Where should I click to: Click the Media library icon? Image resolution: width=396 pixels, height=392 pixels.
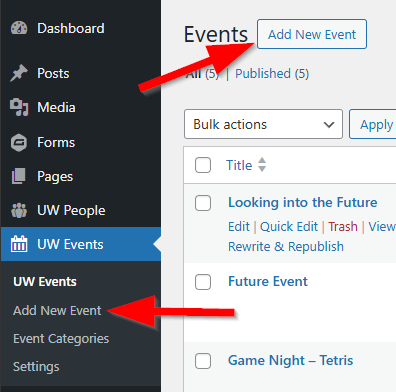point(19,107)
